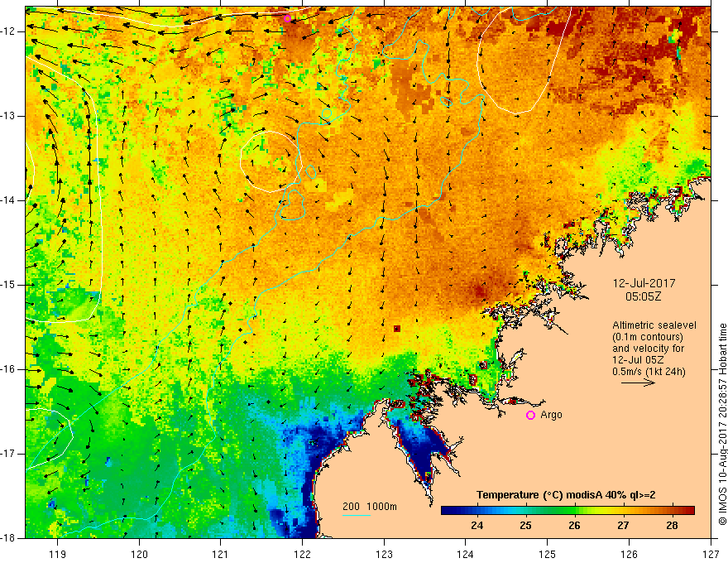Click the 120 longitude axis label
The height and width of the screenshot is (563, 728).
[x=139, y=554]
